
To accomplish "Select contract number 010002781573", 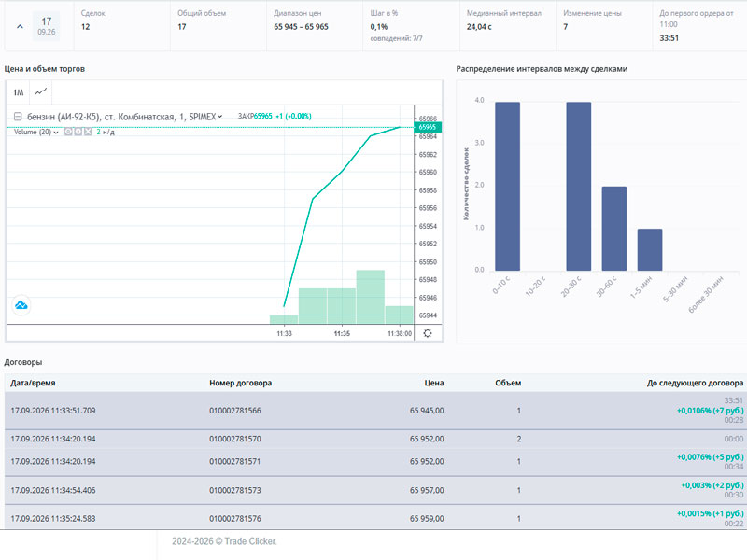I will click(x=235, y=490).
